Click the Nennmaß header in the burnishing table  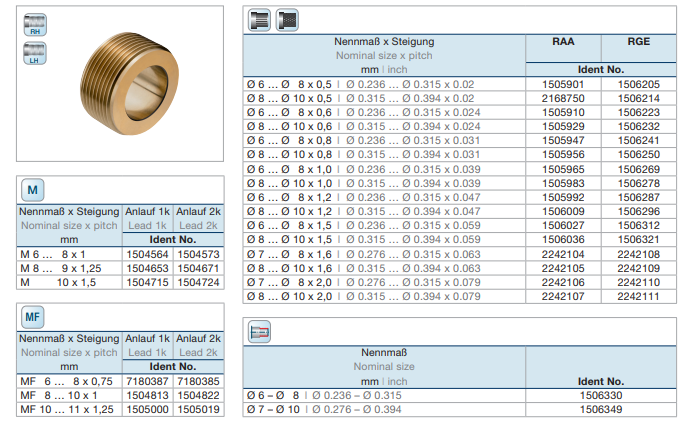click(384, 353)
